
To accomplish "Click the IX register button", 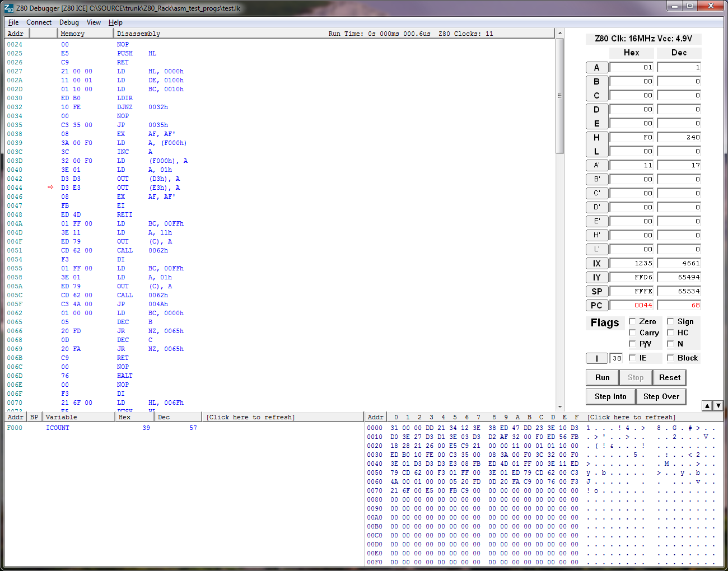I will pos(597,263).
